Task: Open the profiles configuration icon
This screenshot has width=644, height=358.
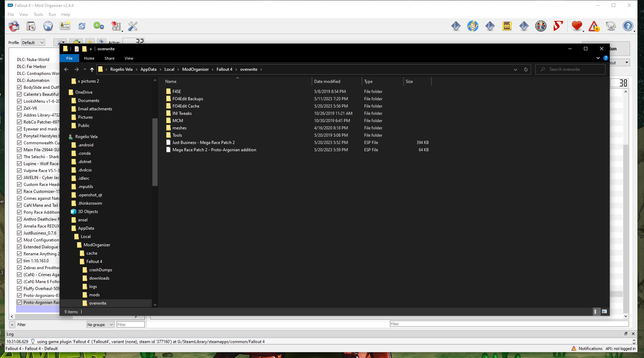Action: [65, 26]
